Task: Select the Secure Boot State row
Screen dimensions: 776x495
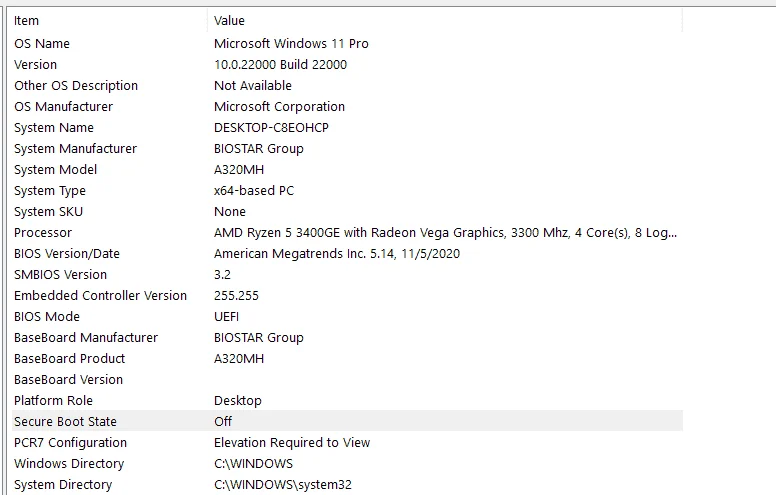Action: [347, 422]
